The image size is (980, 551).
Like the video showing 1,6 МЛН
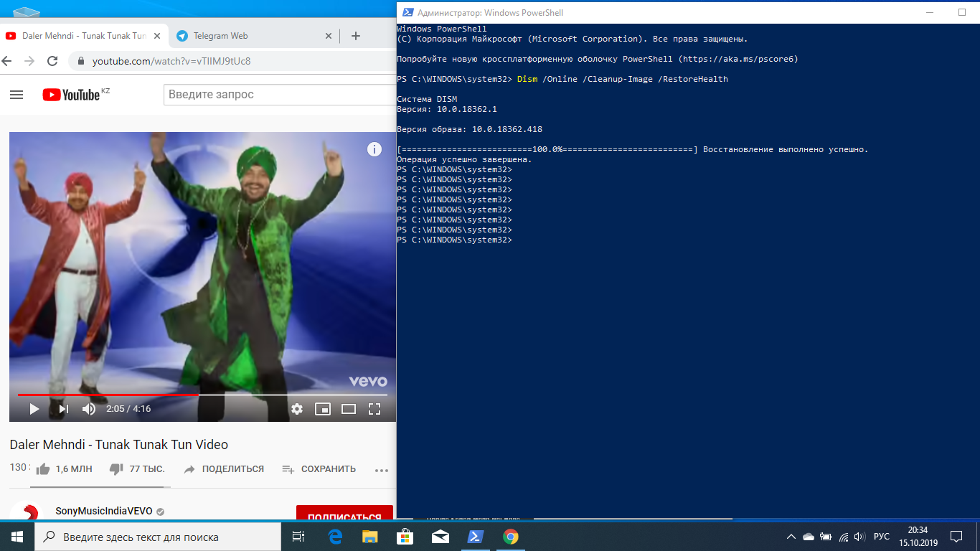[64, 469]
